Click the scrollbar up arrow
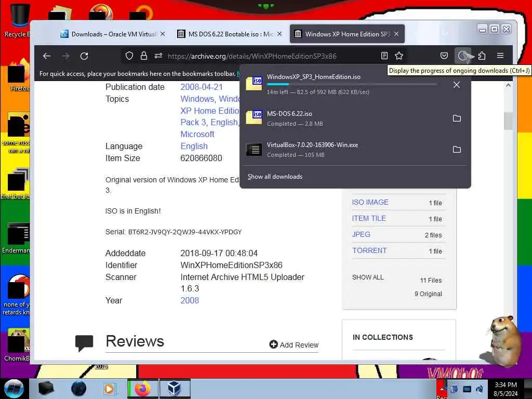This screenshot has width=532, height=399. coord(508,86)
